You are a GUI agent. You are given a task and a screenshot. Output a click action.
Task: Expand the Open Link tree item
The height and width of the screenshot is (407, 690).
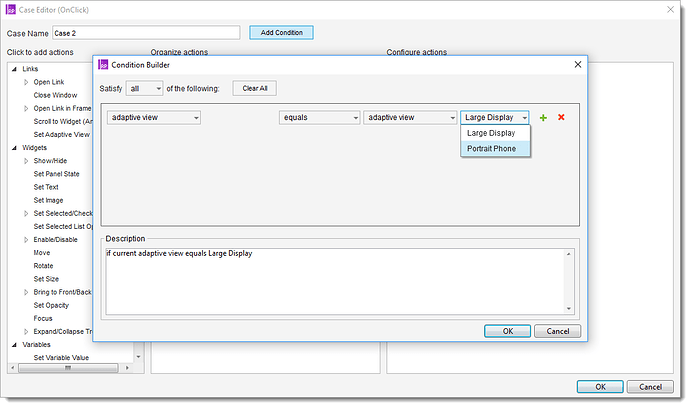26,82
